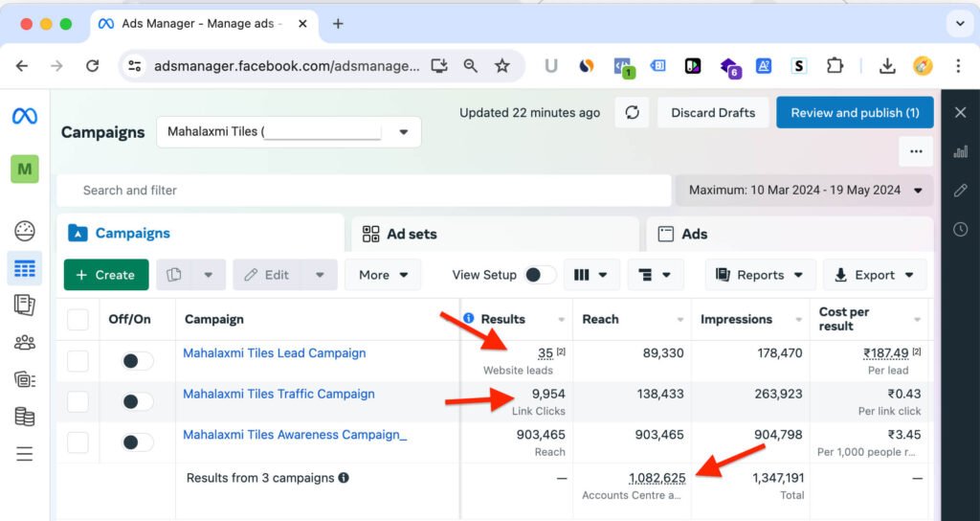This screenshot has width=980, height=521.
Task: Click the browser address bar URL
Action: [x=287, y=66]
